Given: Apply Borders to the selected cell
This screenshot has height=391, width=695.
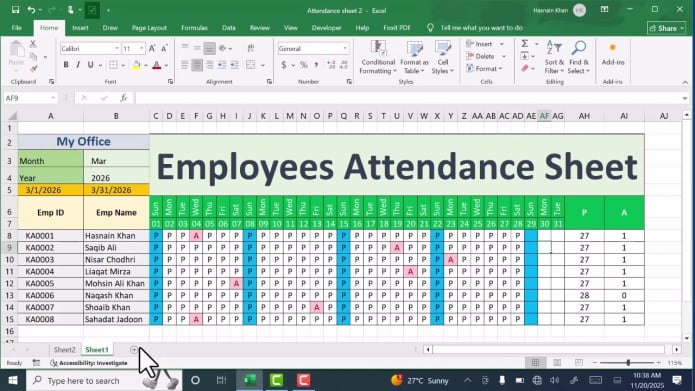Looking at the screenshot, I should pos(113,65).
